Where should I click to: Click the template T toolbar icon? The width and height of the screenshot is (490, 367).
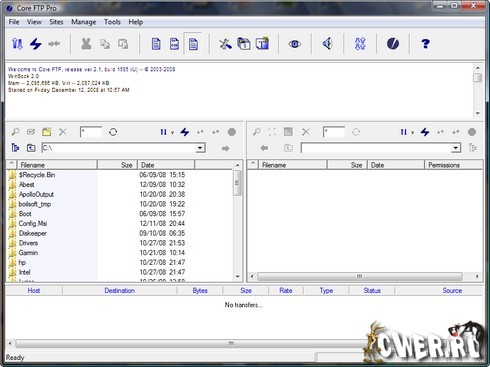pos(262,44)
